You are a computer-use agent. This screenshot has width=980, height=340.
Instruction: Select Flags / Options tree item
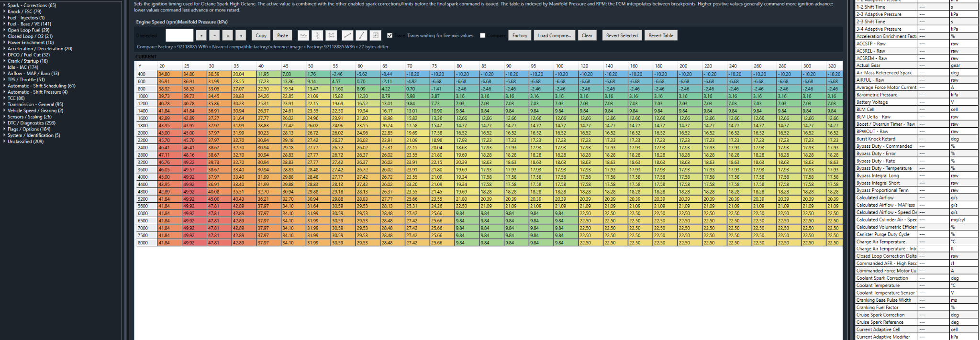tap(29, 129)
